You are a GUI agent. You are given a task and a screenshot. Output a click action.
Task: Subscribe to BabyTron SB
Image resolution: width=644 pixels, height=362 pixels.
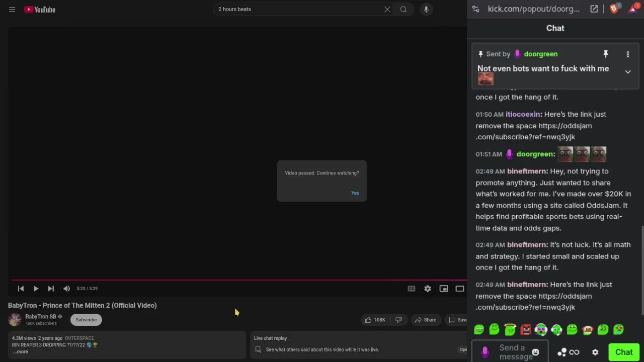pyautogui.click(x=86, y=320)
